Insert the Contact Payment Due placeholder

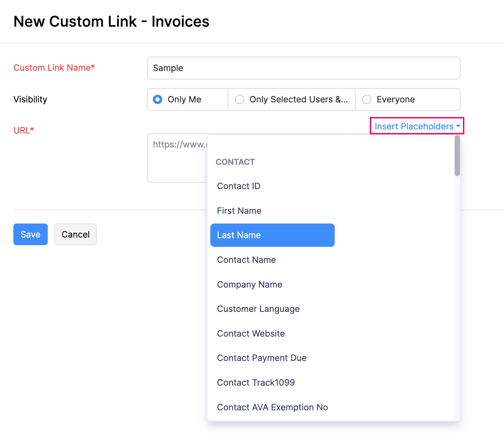coord(262,358)
